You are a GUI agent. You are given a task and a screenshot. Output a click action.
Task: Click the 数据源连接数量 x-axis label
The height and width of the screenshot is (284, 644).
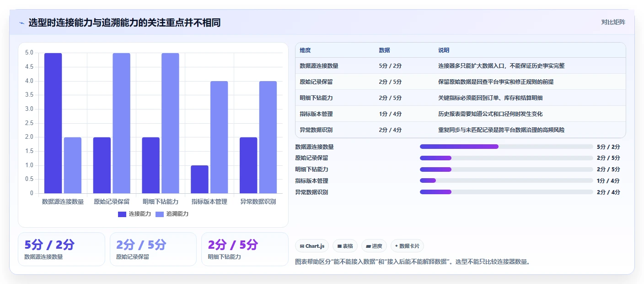point(63,202)
